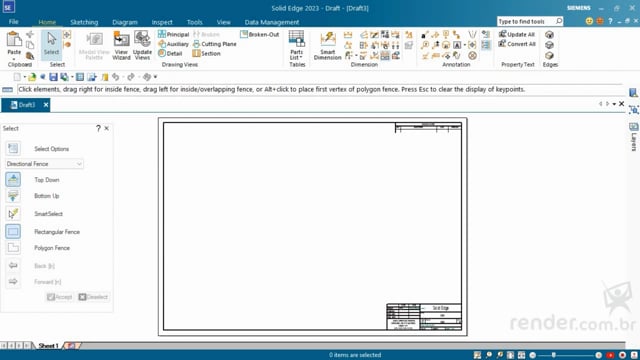
Task: Click the Edges top icon in ribbon
Action: (549, 35)
